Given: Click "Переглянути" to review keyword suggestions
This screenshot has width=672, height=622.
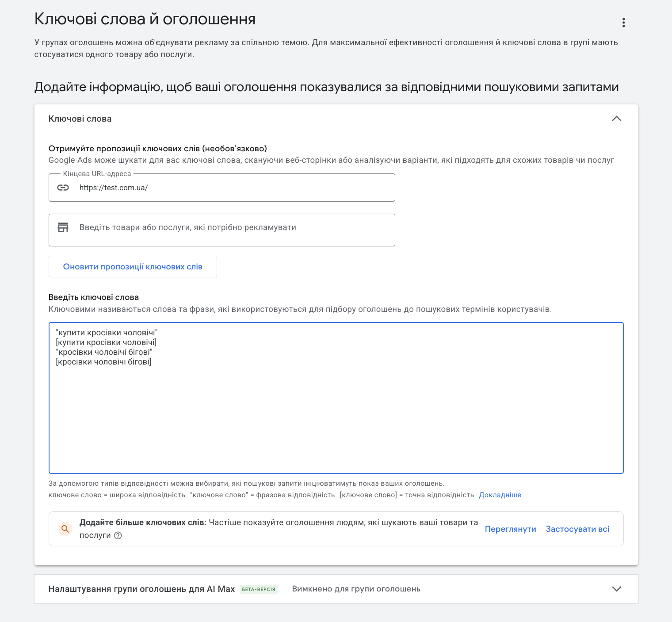Looking at the screenshot, I should [x=510, y=529].
